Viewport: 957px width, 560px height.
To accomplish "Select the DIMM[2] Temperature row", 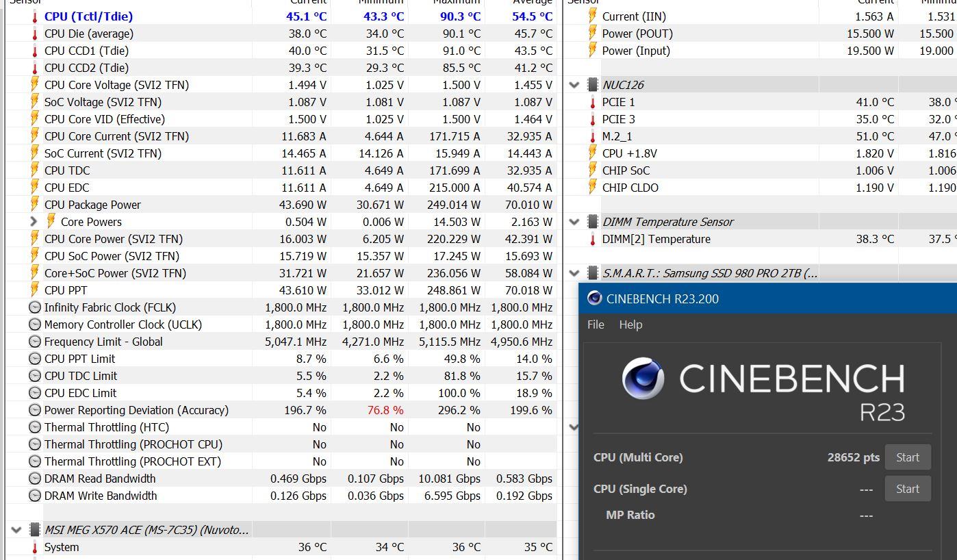I will pos(761,239).
